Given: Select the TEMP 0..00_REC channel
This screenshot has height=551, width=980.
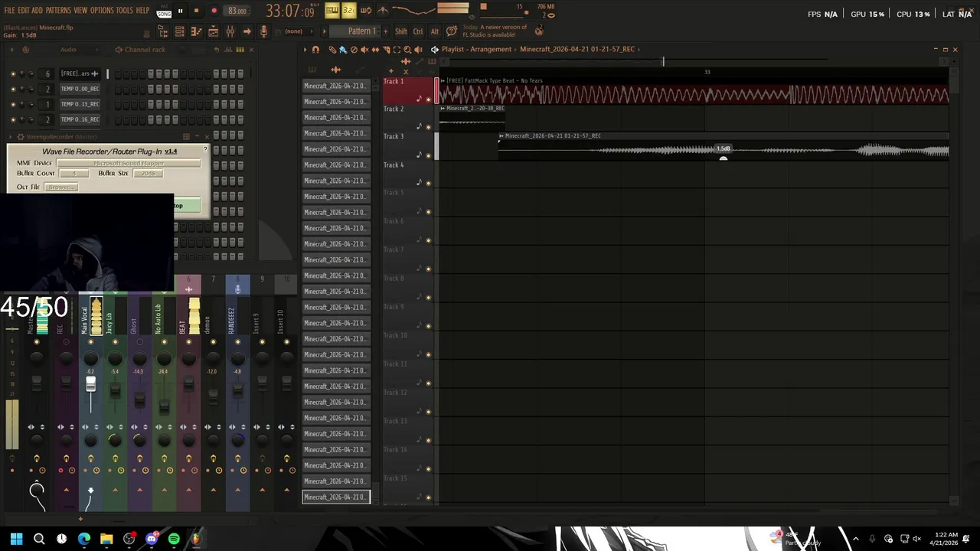Looking at the screenshot, I should point(80,89).
